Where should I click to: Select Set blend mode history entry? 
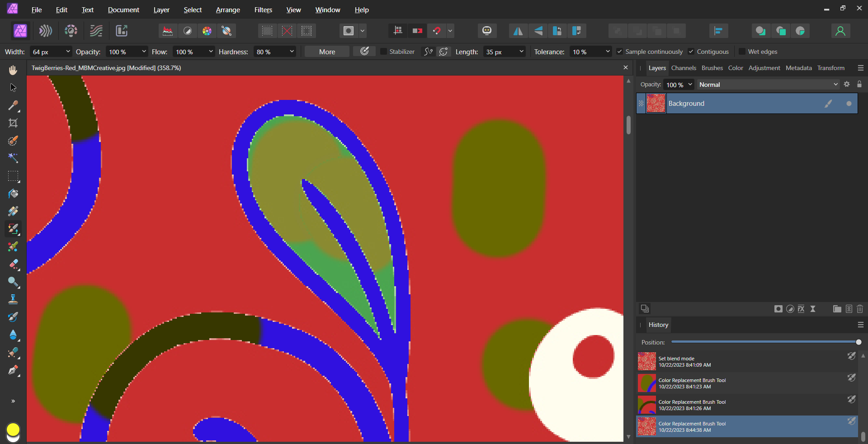click(x=747, y=362)
